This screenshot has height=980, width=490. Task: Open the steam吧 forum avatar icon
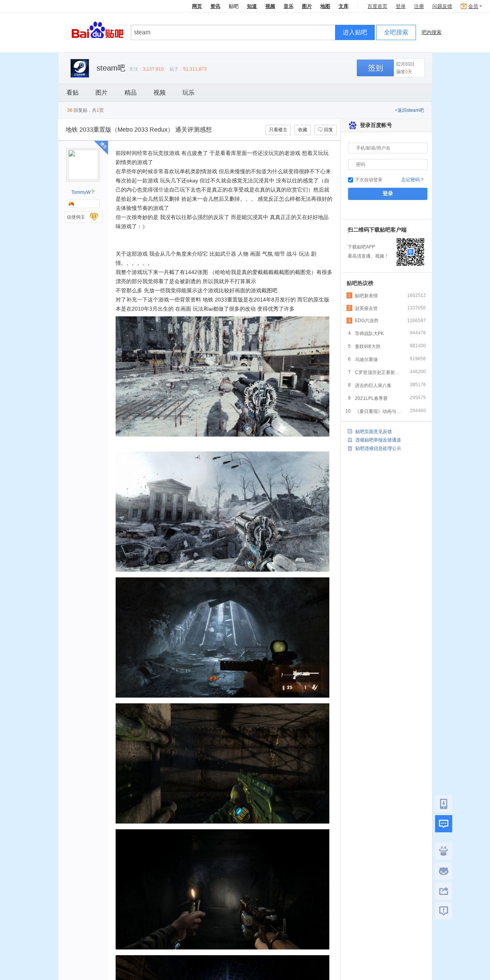tap(80, 68)
